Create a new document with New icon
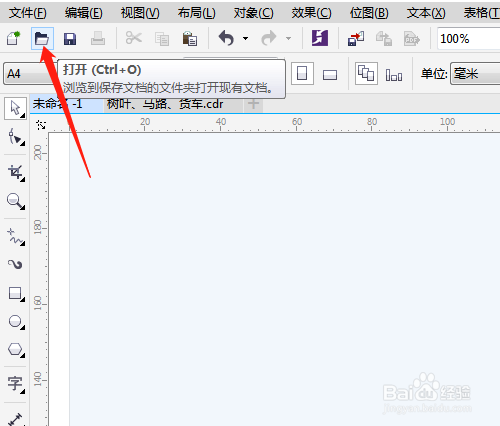500x426 pixels. coord(14,38)
